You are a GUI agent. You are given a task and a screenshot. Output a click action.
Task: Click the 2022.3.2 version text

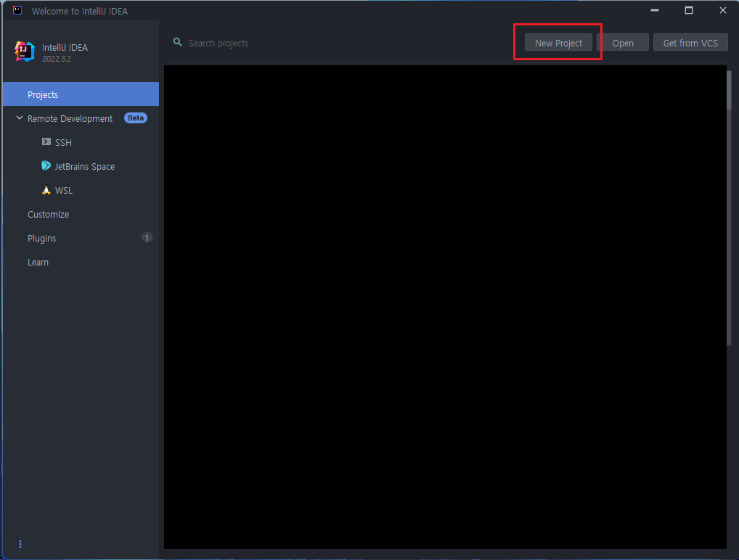coord(57,59)
